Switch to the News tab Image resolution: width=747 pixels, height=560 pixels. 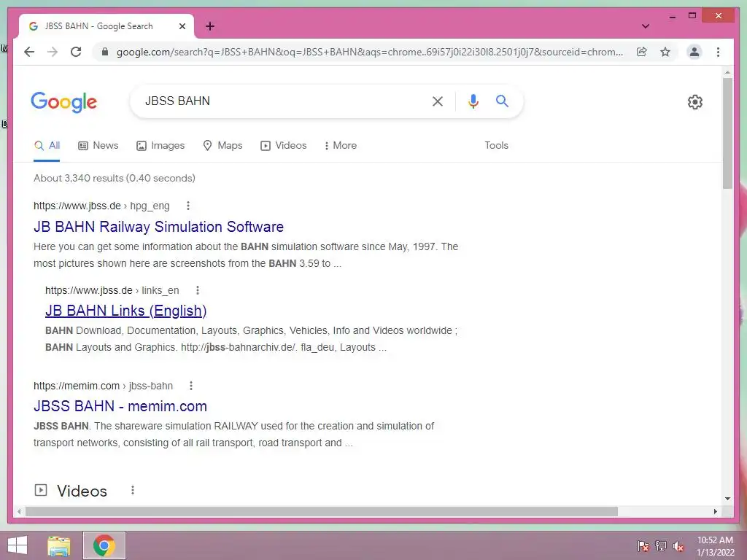coord(98,146)
